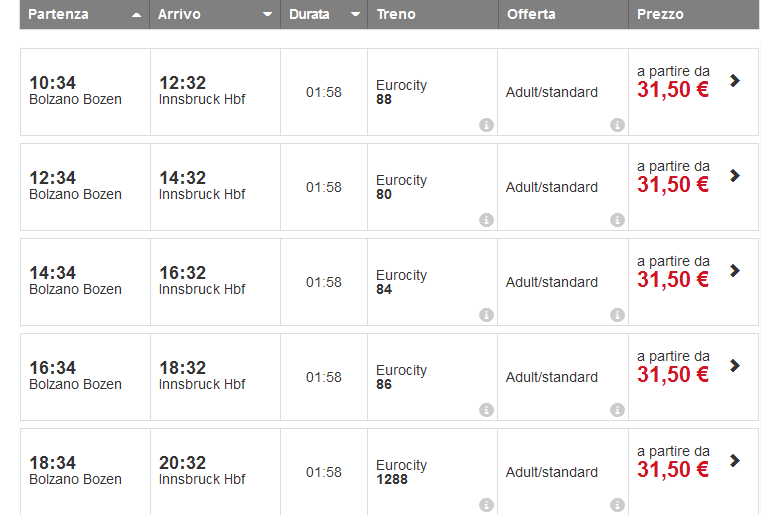Click info icon for Eurocity 86 train

pos(486,410)
